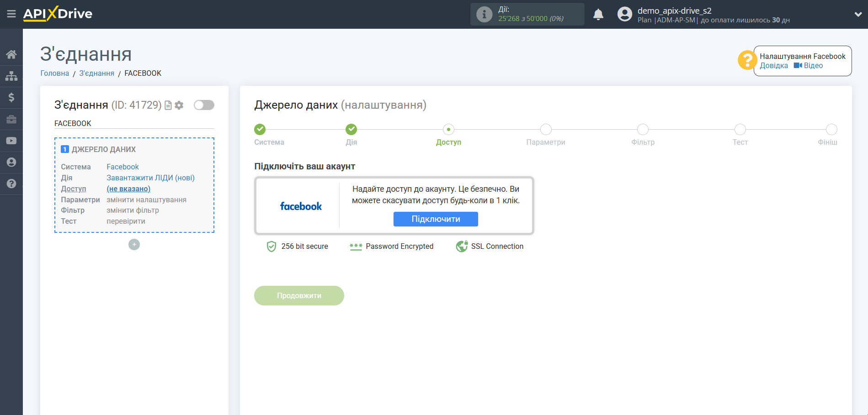Open the help question-mark icon in the sidebar
The image size is (868, 415).
[11, 184]
